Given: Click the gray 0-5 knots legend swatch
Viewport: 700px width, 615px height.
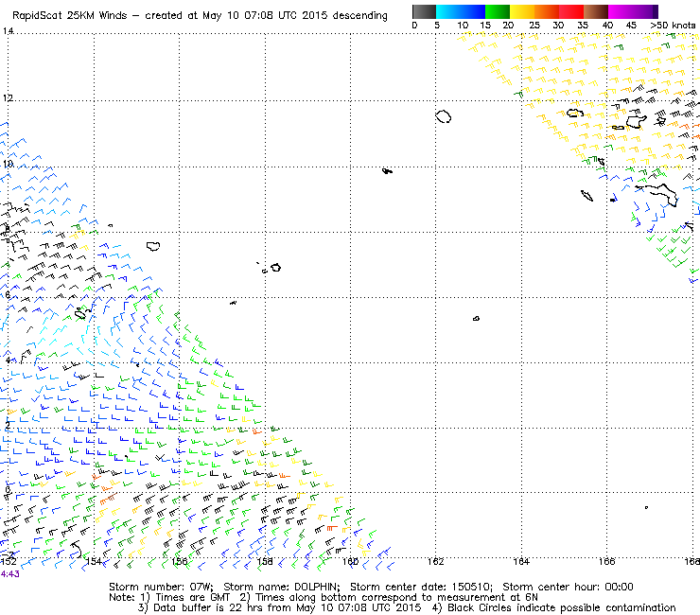Looking at the screenshot, I should [x=424, y=11].
